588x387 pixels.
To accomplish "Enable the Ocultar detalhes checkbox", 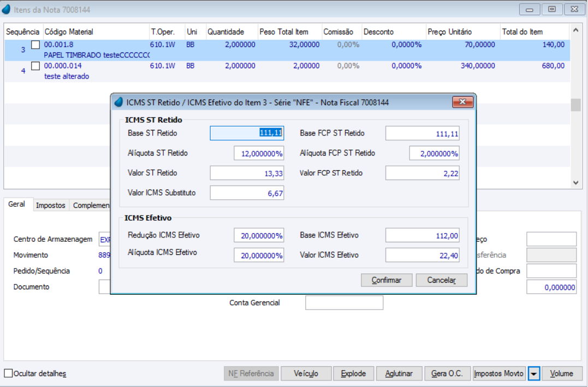I will coord(8,373).
